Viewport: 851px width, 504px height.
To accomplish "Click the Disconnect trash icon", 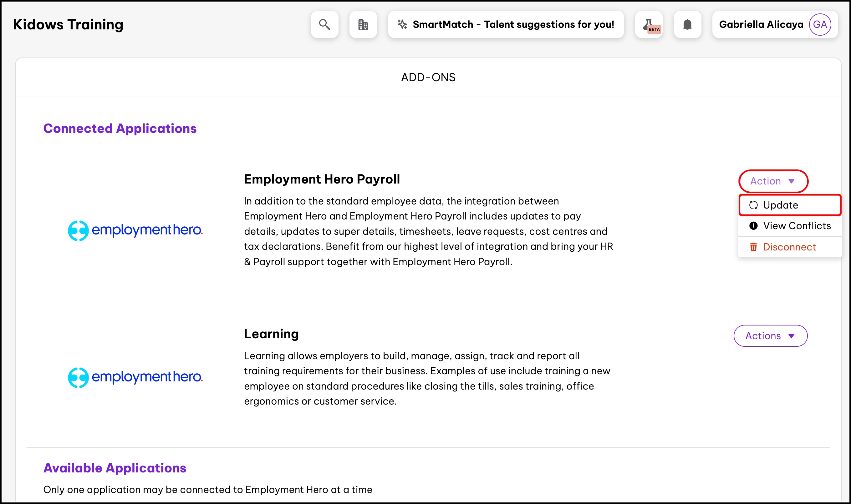I will tap(753, 247).
